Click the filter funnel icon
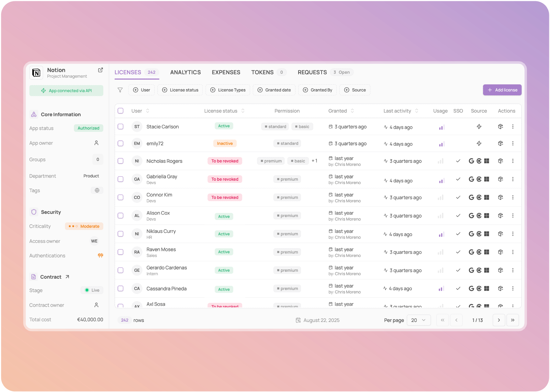The height and width of the screenshot is (392, 550). pos(120,90)
